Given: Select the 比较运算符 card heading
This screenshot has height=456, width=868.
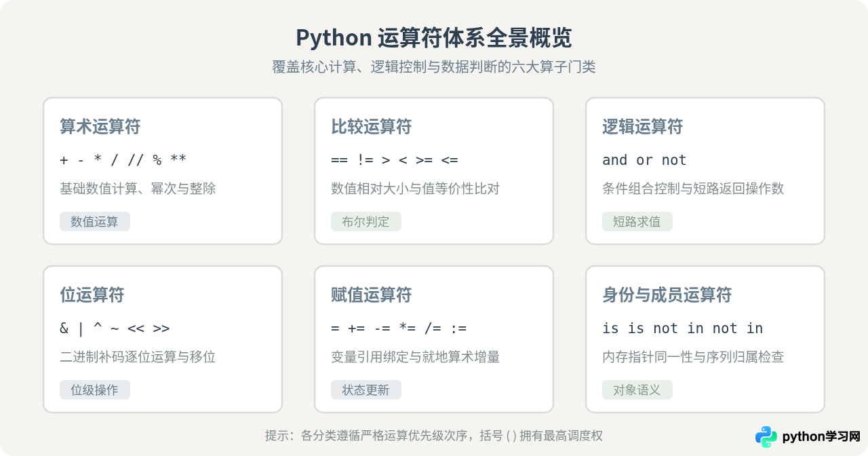Looking at the screenshot, I should click(x=372, y=127).
